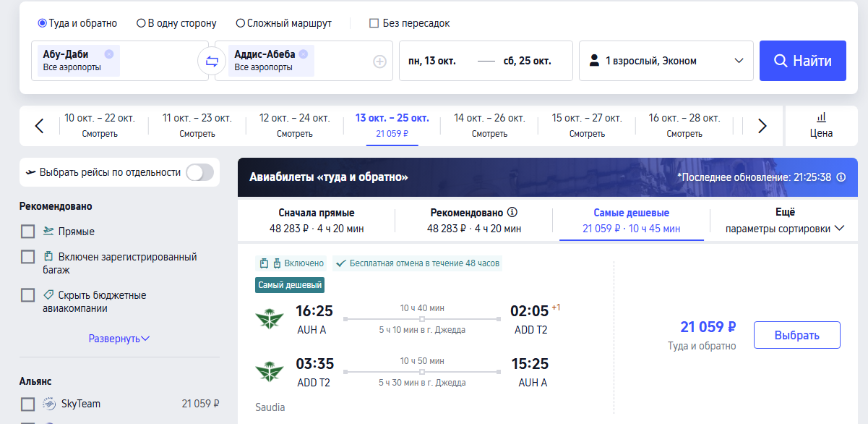
Task: Select dates 15 окт. – 27 окт.
Action: click(x=587, y=125)
